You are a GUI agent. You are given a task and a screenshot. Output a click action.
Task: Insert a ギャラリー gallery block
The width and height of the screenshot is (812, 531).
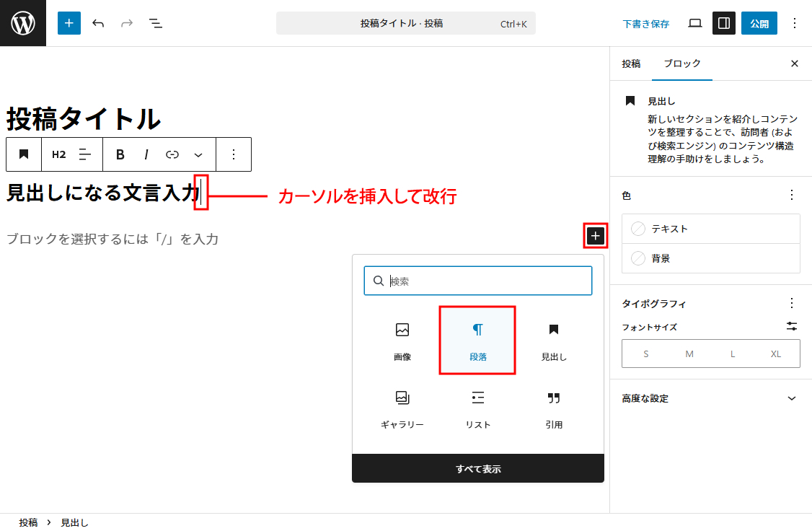click(402, 409)
